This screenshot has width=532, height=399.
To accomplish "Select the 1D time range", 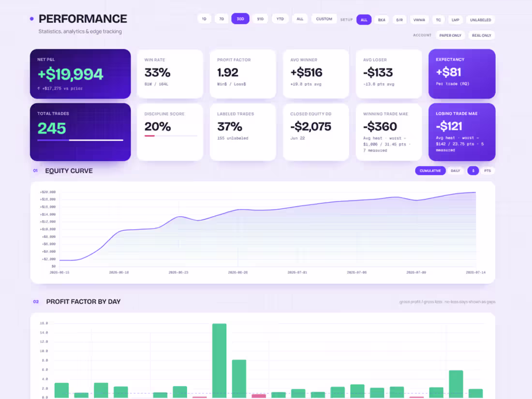I will coord(204,19).
